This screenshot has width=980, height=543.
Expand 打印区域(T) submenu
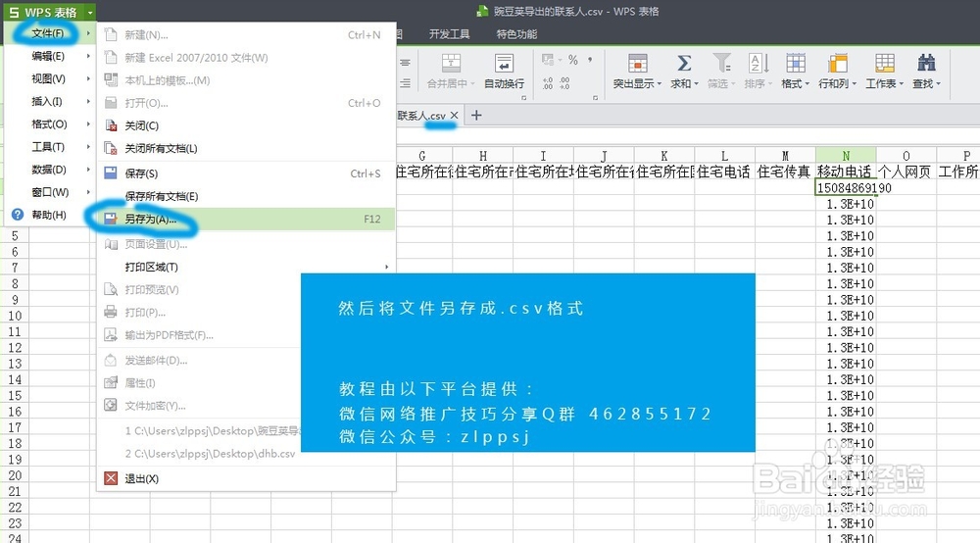(x=246, y=267)
